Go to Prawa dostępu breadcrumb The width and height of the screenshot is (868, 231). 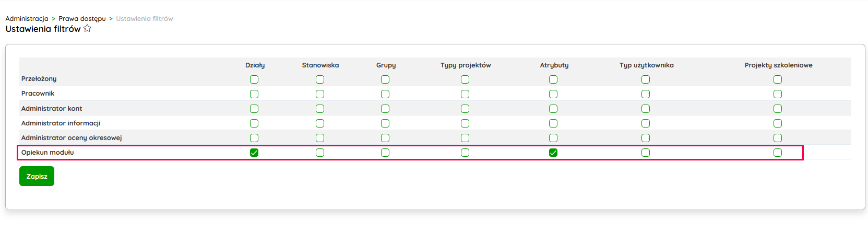tap(82, 19)
